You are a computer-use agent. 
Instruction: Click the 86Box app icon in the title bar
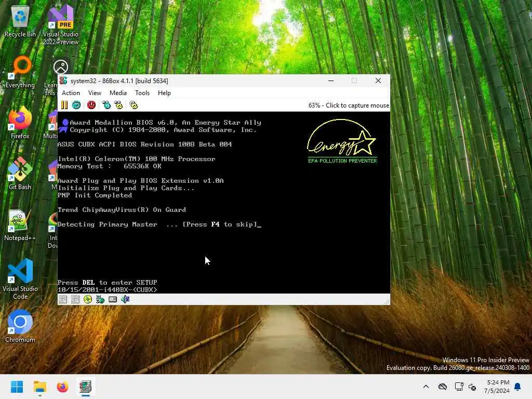(63, 81)
